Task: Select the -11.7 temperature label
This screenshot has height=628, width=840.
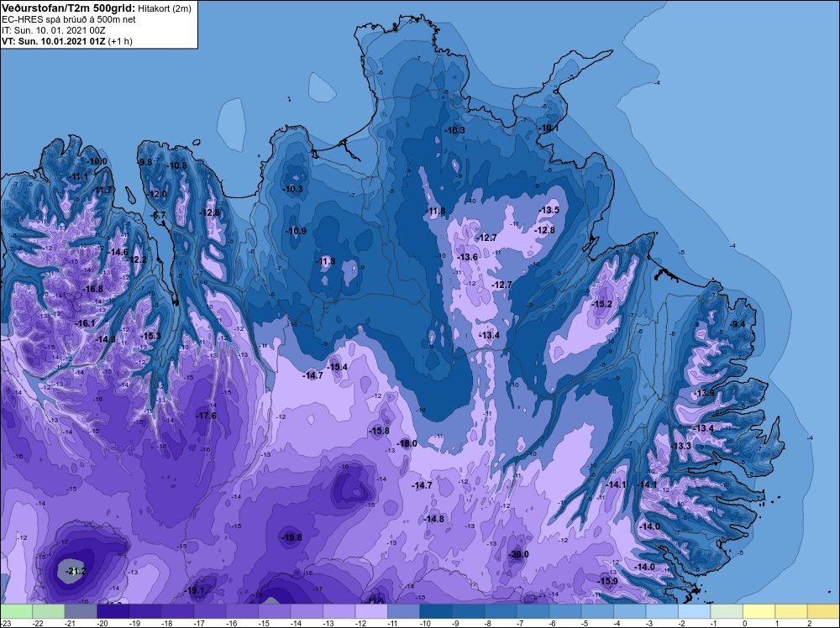Action: [102, 190]
